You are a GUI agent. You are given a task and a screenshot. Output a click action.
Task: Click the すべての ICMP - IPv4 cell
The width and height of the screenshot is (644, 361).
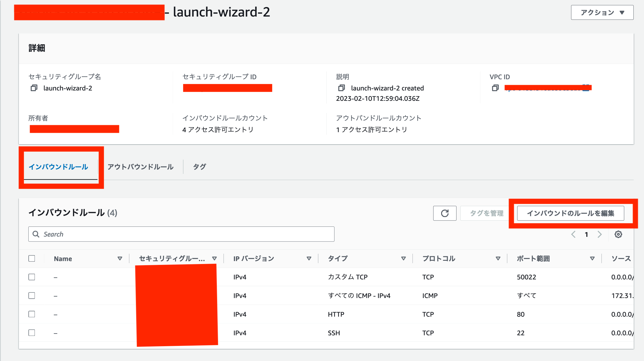(x=359, y=296)
